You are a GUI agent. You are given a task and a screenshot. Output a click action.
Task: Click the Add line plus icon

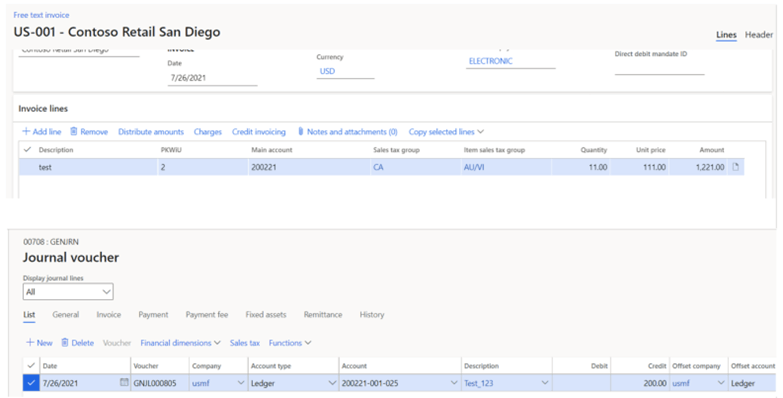26,132
